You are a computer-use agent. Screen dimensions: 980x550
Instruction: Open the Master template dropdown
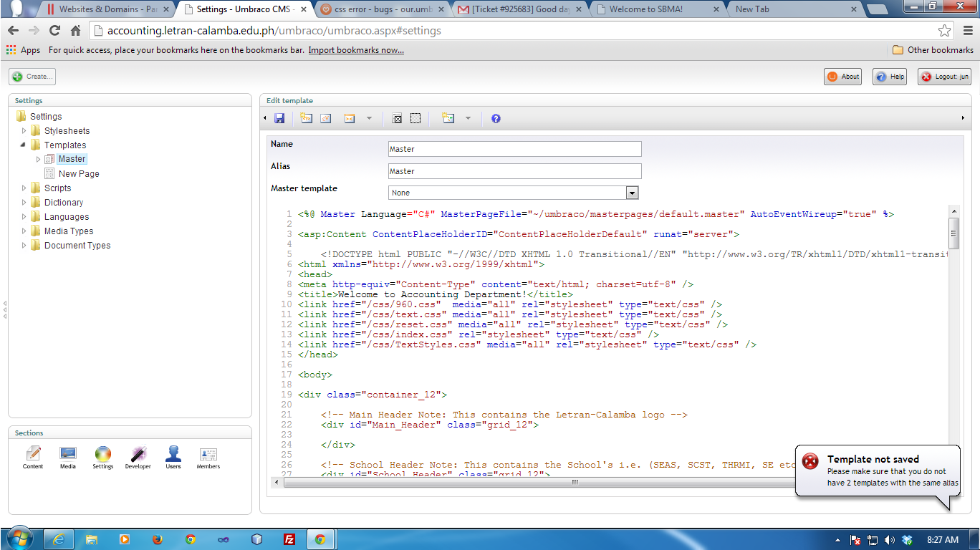click(x=513, y=193)
